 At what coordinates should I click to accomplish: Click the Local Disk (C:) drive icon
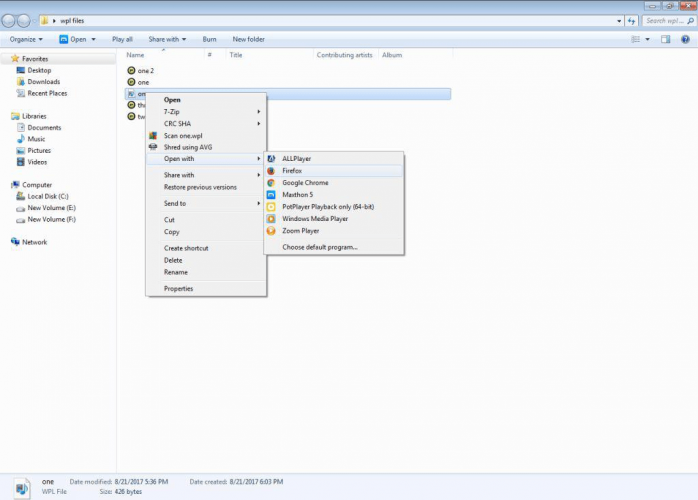point(20,196)
